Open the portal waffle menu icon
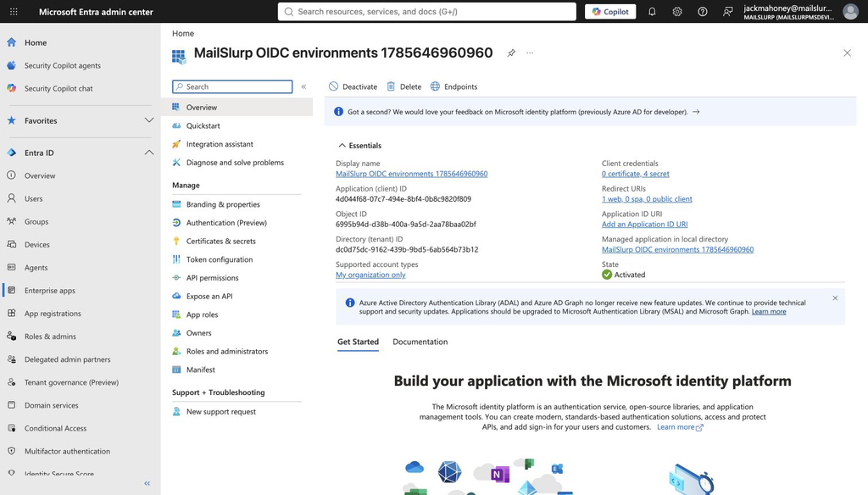 [14, 12]
